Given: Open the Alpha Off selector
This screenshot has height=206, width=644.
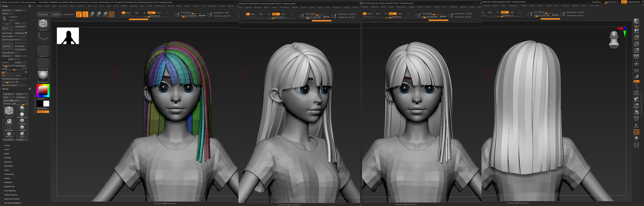Looking at the screenshot, I should point(43,51).
